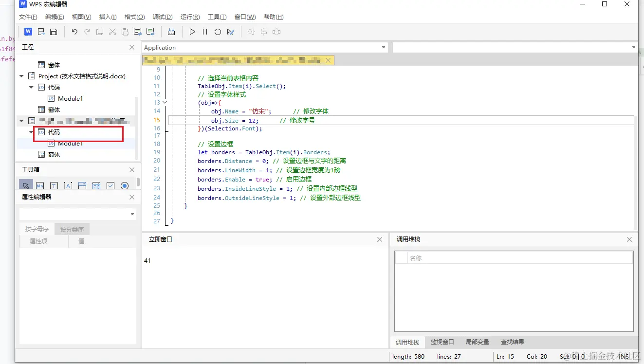Collapse the project node with the blurred name
Screen dimensions: 644x364
click(x=21, y=121)
